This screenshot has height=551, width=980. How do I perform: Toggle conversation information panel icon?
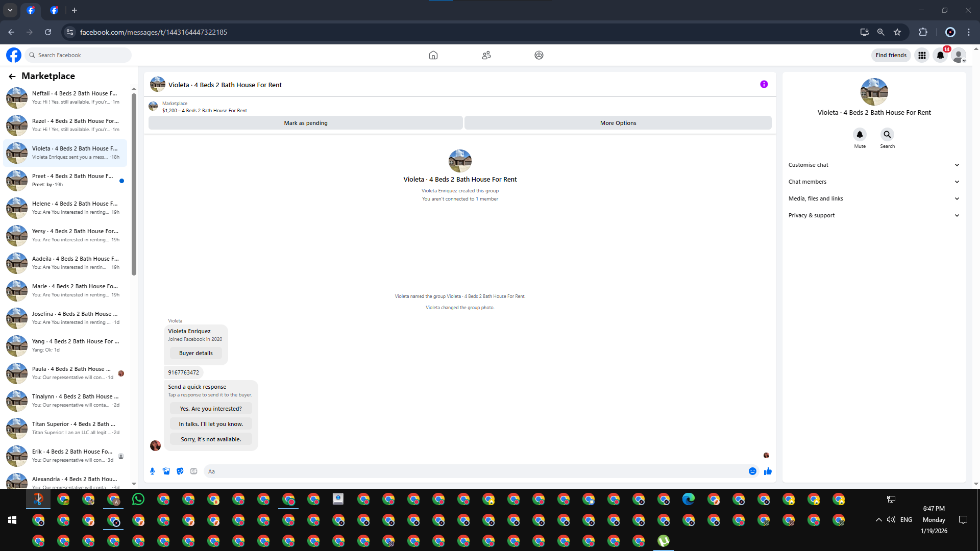(764, 84)
